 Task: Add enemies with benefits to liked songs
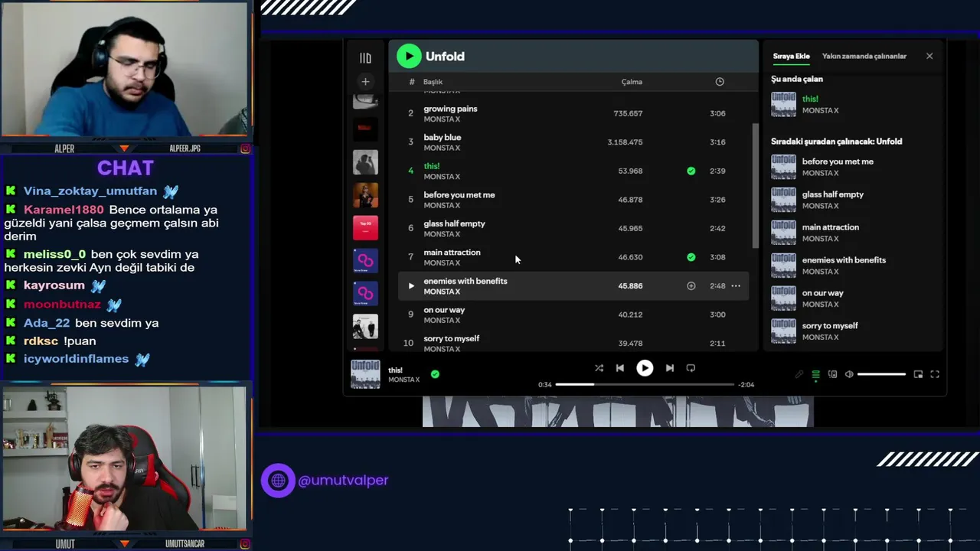[691, 285]
